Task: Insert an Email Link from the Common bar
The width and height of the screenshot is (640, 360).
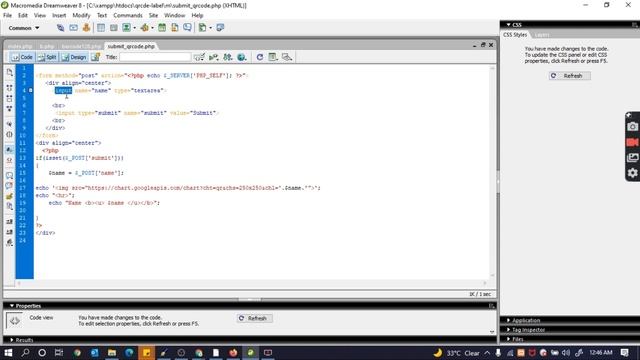Action: tap(73, 28)
